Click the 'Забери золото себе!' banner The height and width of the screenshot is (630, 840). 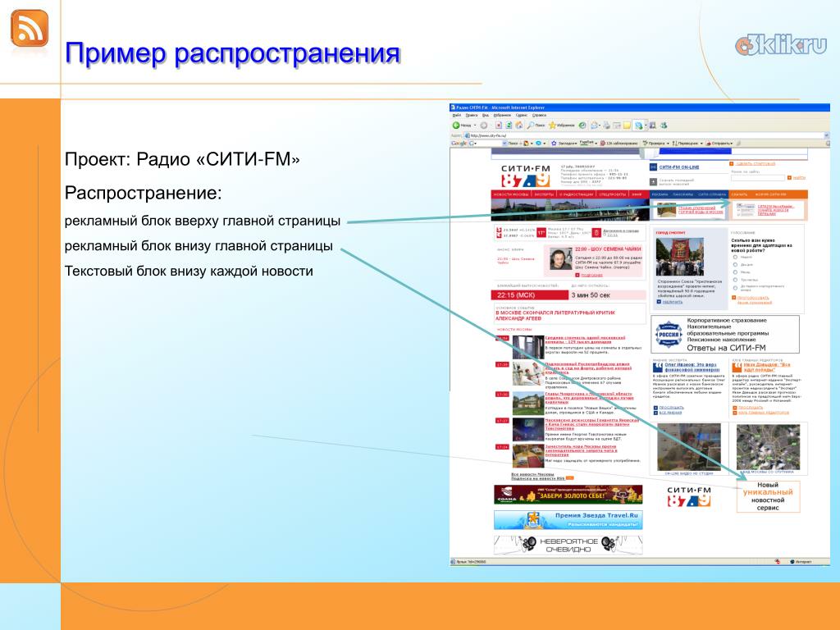pyautogui.click(x=568, y=495)
